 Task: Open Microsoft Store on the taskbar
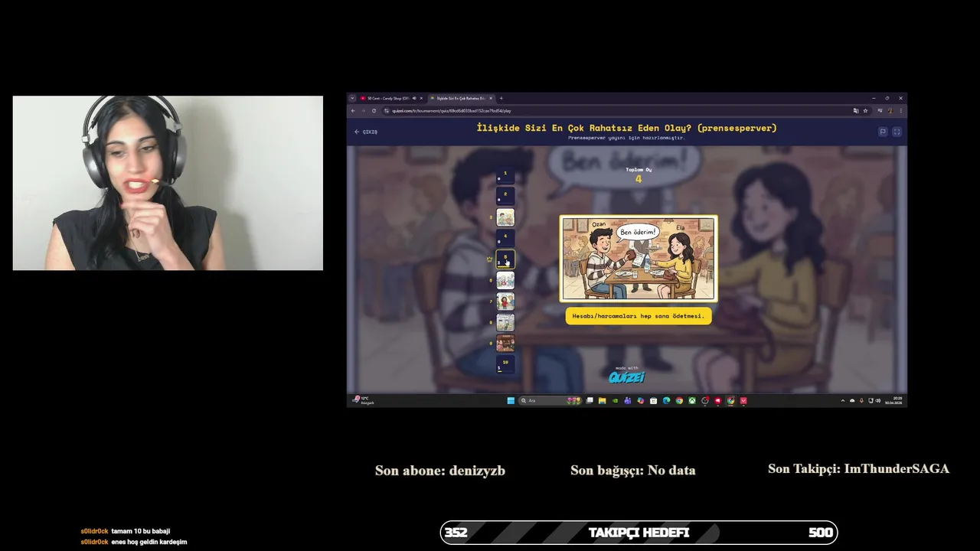click(x=653, y=400)
